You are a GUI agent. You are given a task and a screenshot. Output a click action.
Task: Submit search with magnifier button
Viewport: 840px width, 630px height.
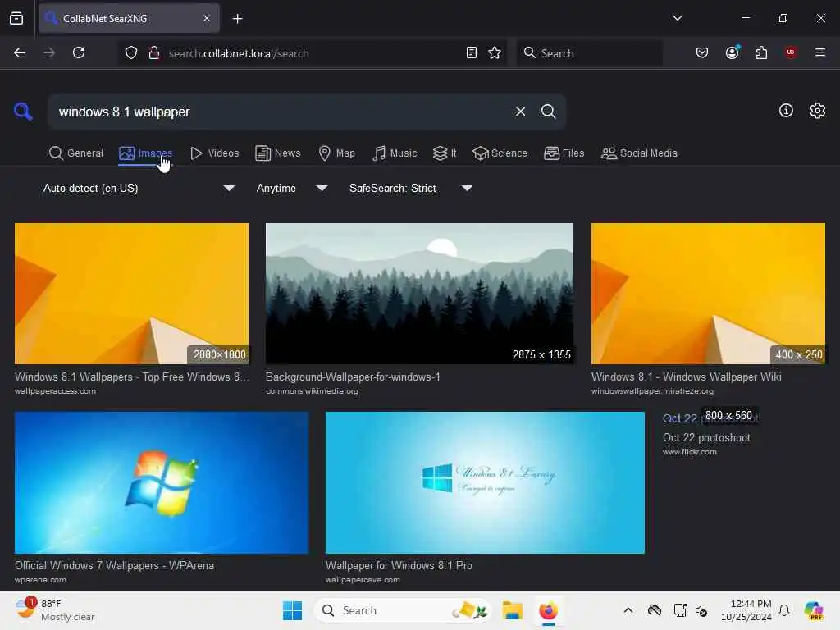(x=548, y=112)
